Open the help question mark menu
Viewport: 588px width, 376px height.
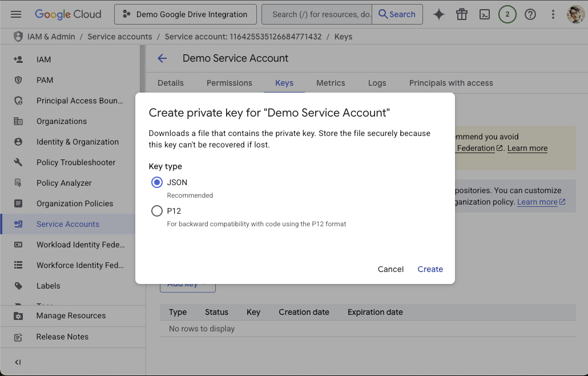tap(530, 15)
